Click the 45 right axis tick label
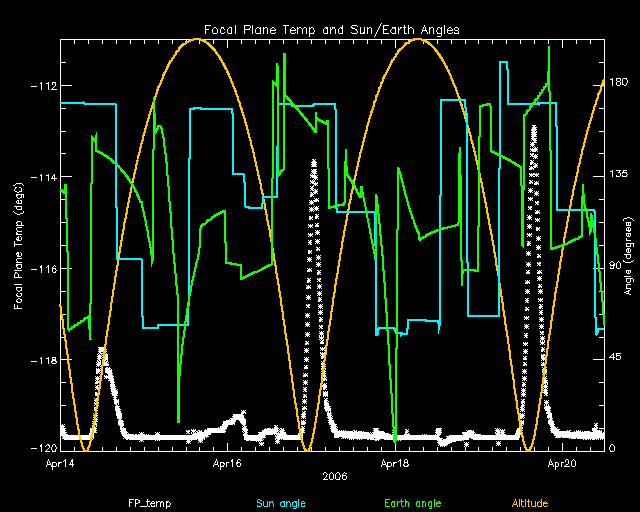 click(617, 357)
